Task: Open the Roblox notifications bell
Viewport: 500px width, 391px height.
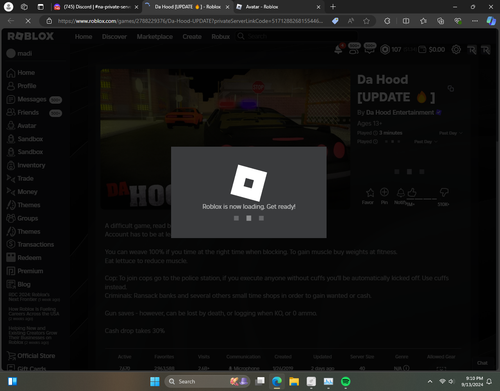Action: click(x=338, y=50)
